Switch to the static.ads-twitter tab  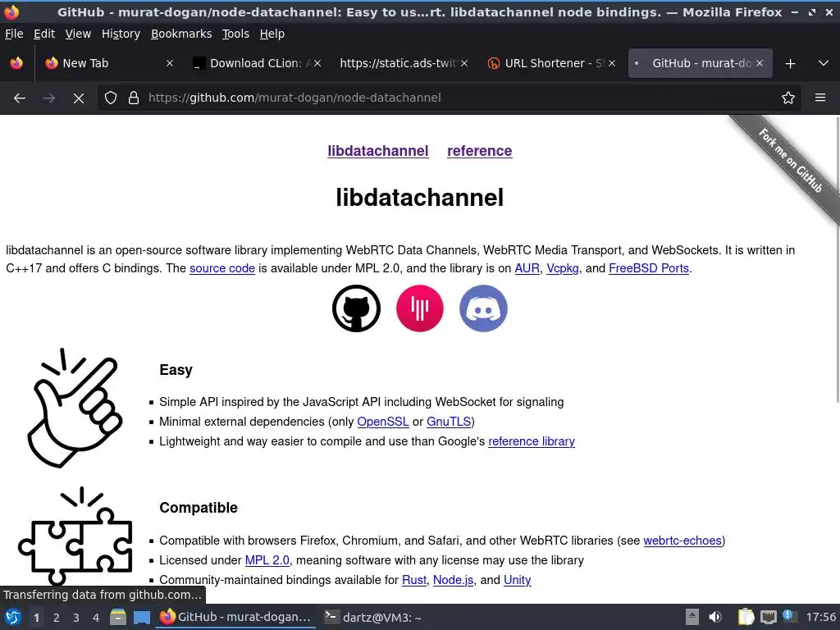pyautogui.click(x=404, y=63)
